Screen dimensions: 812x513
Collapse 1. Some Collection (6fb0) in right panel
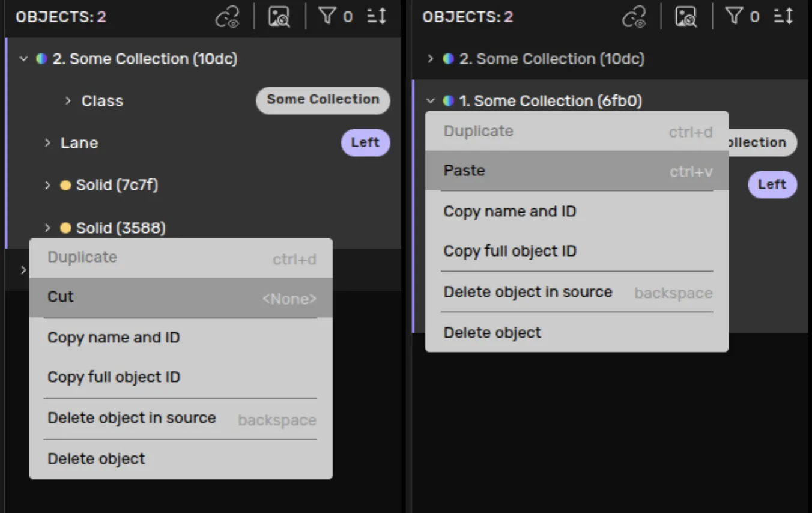pos(430,101)
